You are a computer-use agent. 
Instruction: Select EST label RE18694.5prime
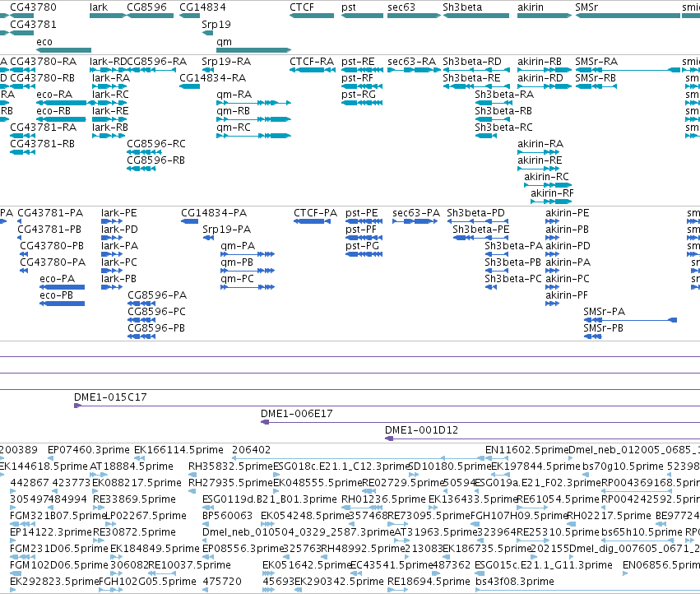click(x=429, y=582)
